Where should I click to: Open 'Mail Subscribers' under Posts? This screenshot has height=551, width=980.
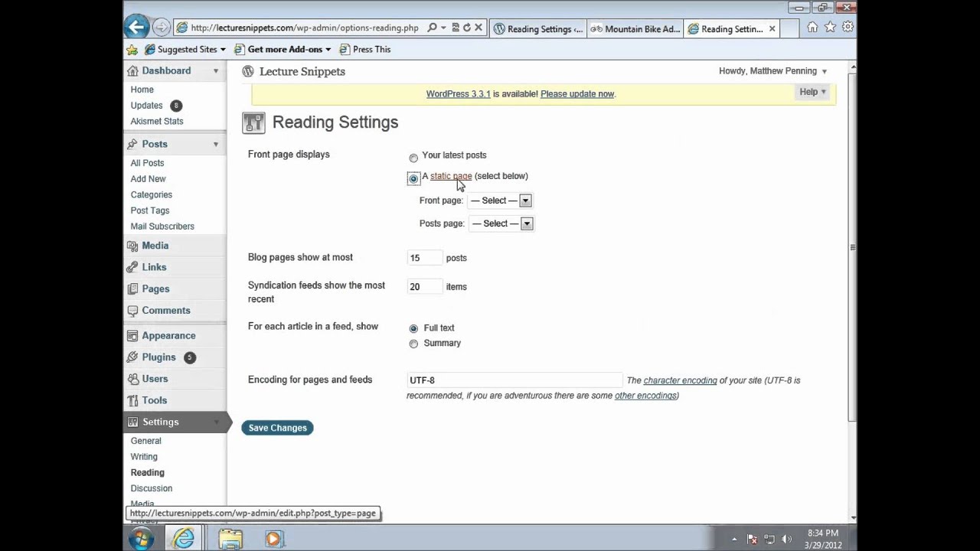(162, 227)
